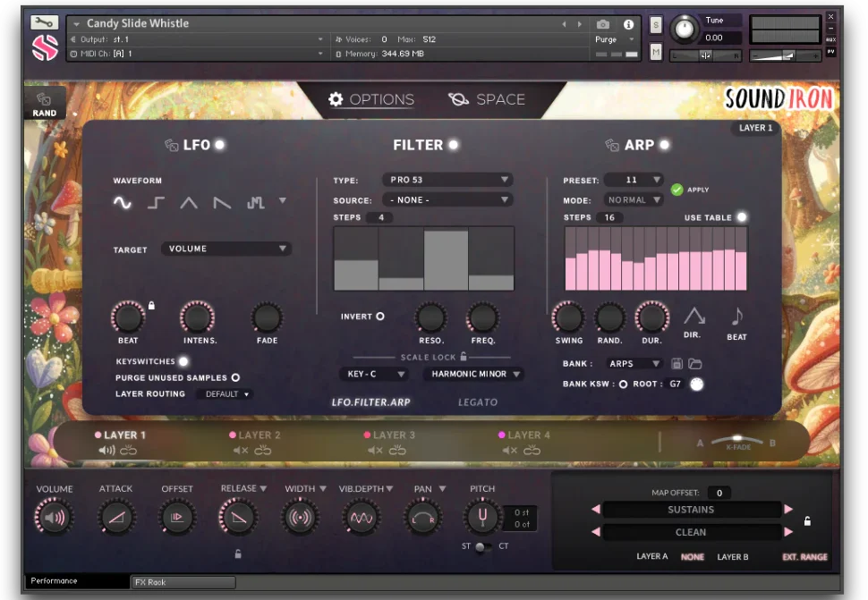Select the triangle waveform icon
The image size is (868, 600).
189,203
